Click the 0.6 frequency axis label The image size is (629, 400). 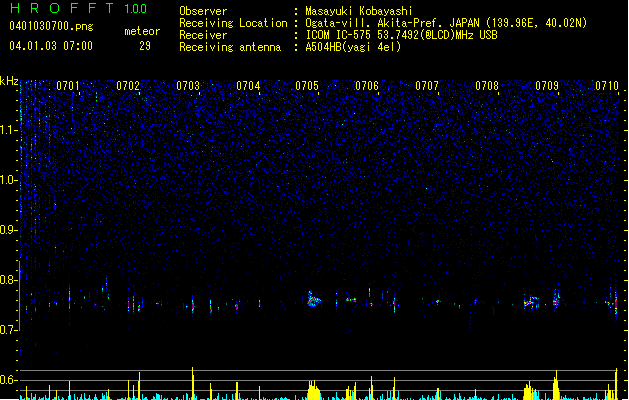(8, 380)
